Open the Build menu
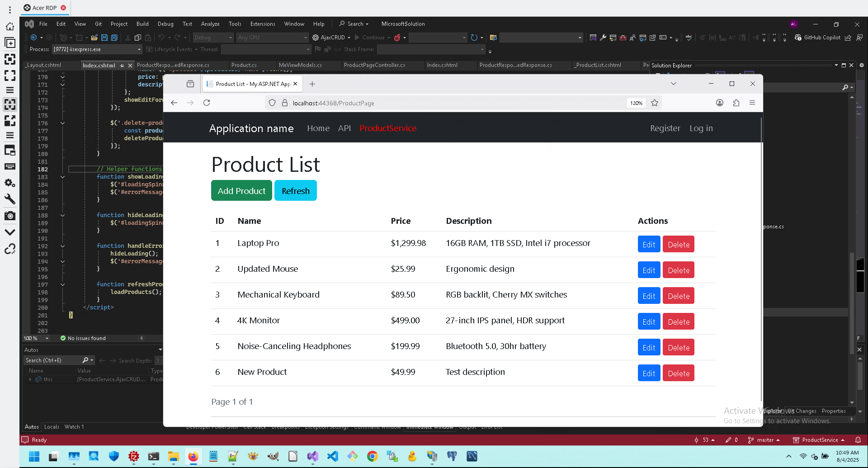The image size is (868, 468). (142, 24)
